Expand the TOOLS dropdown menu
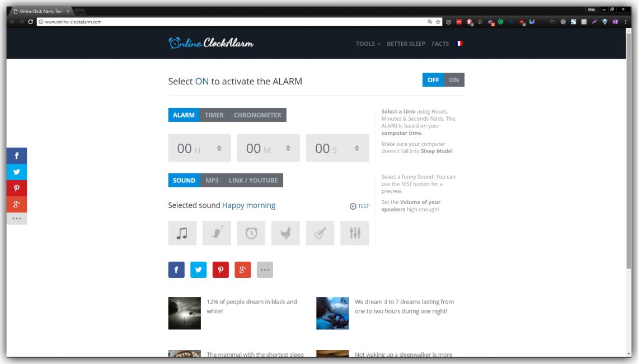638x364 pixels. (368, 44)
